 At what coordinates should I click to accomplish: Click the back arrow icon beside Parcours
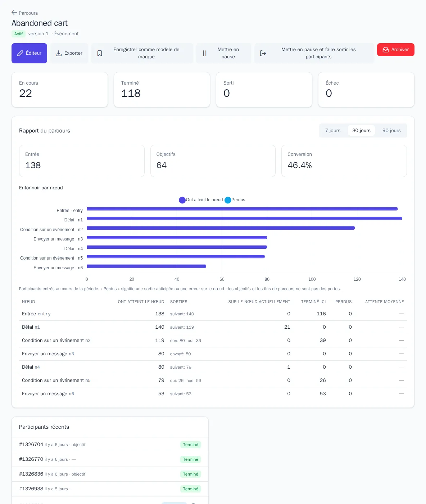point(14,13)
